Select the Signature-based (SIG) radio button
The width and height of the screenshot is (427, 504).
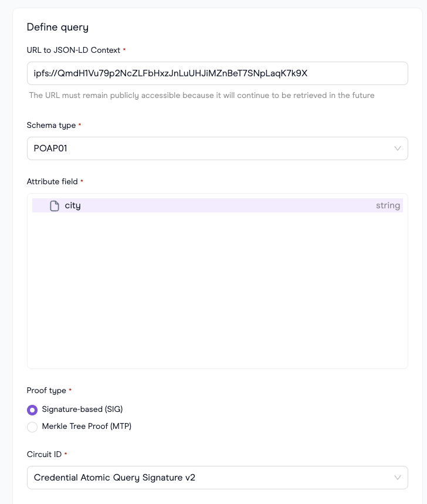point(32,410)
